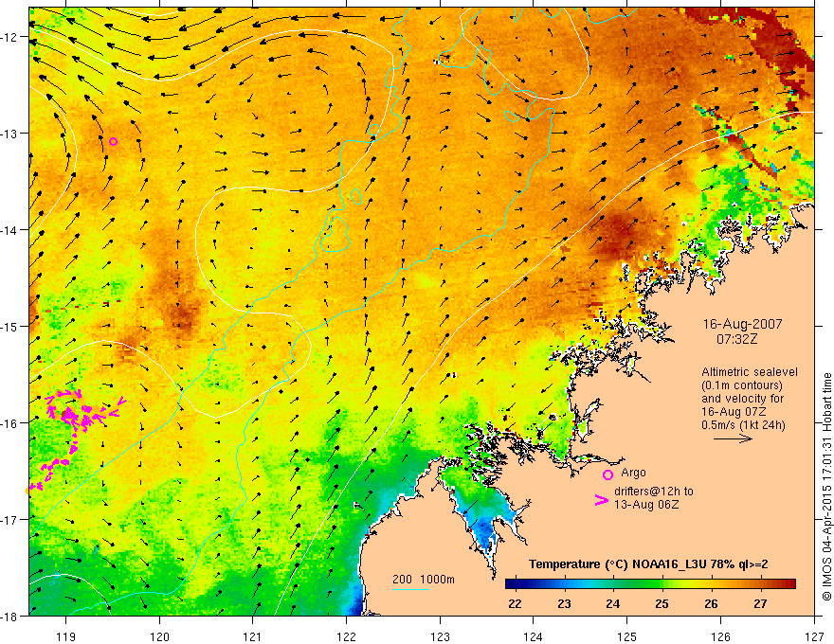Click the longitude axis label 122

point(346,636)
